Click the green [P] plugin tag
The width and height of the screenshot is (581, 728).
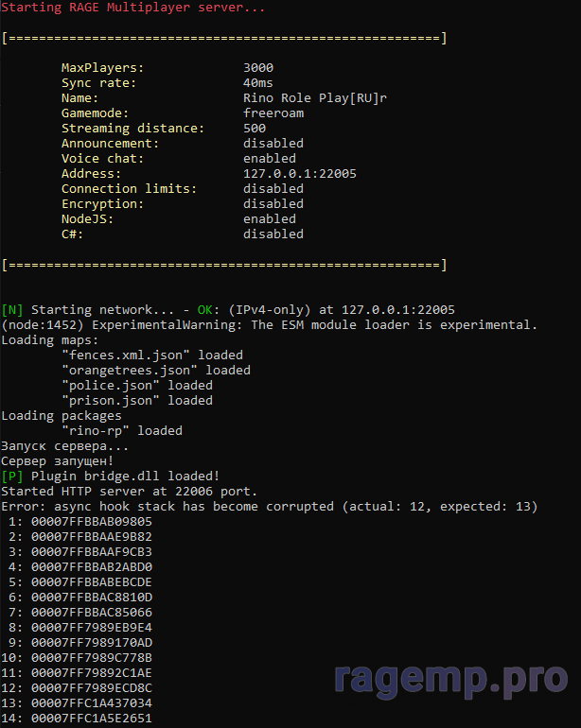tap(12, 477)
